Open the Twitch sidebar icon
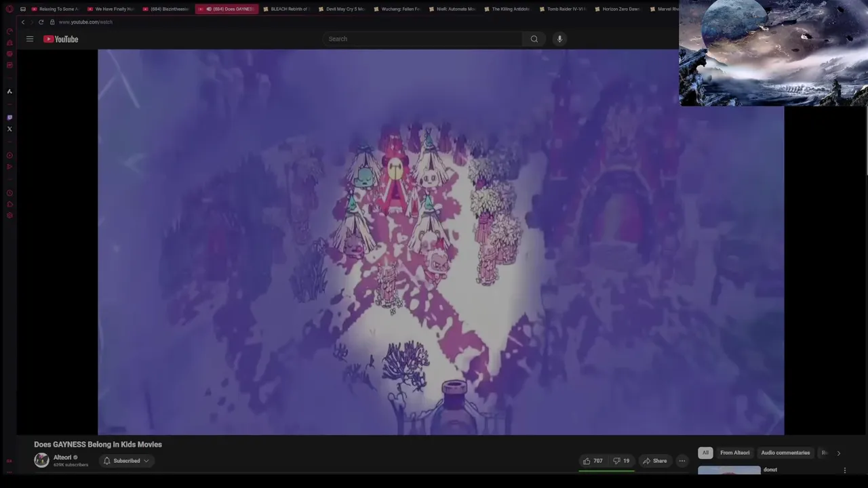 (9, 117)
